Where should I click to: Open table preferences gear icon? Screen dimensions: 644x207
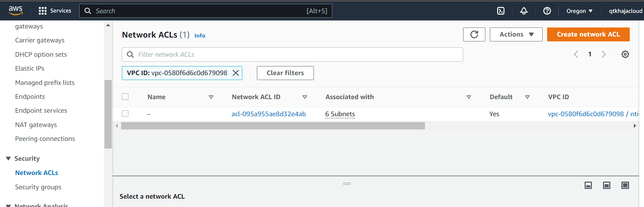tap(625, 54)
